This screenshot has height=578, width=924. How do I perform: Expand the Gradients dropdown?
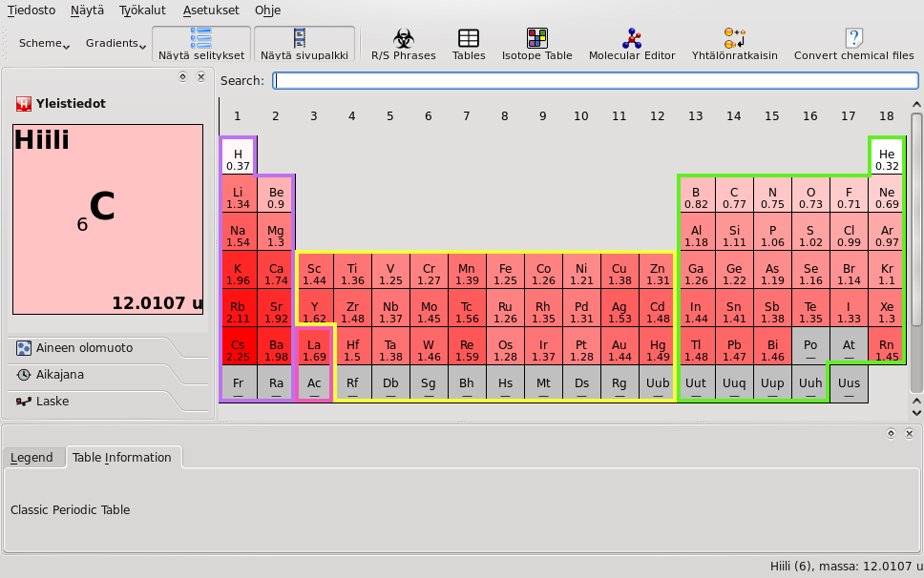115,44
